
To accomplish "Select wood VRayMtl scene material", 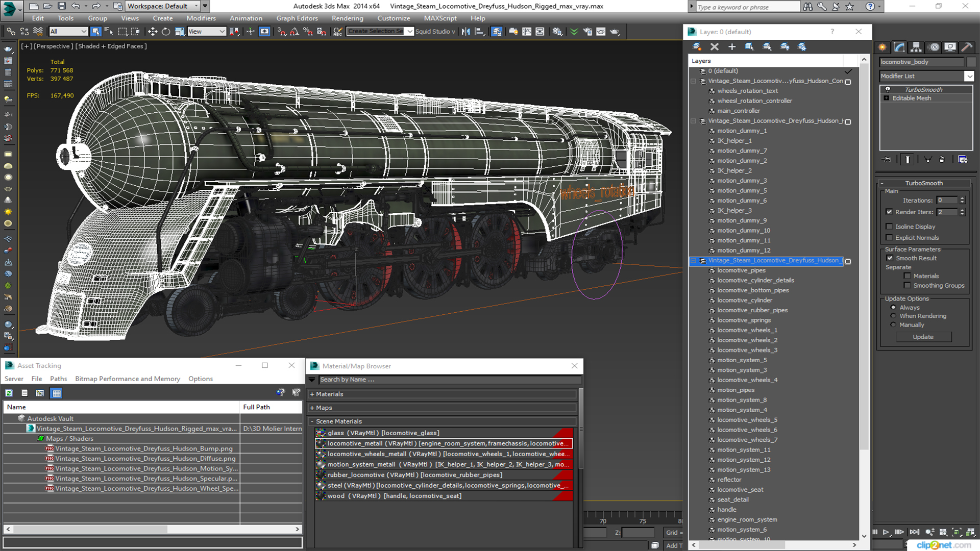I will 444,496.
